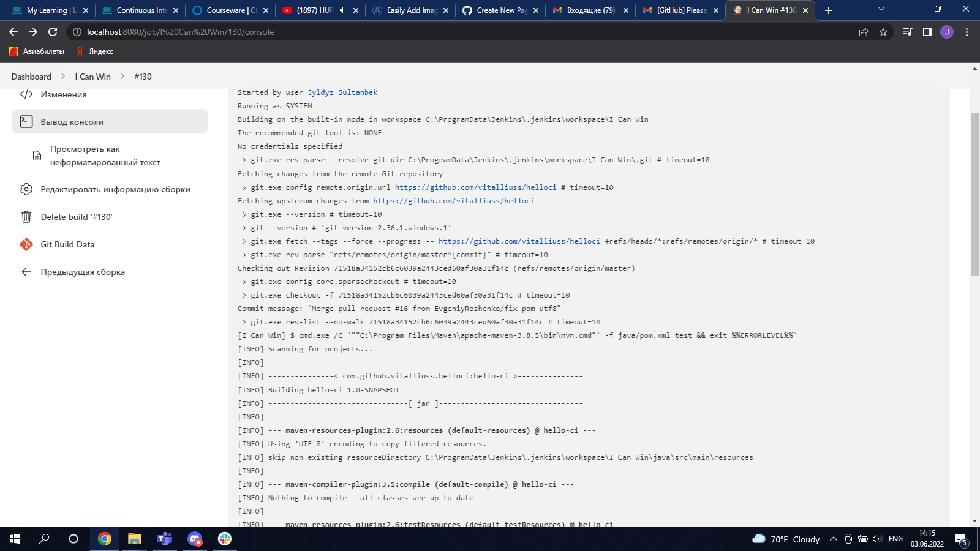
Task: Switch to the Courseware tab
Action: tap(231, 10)
